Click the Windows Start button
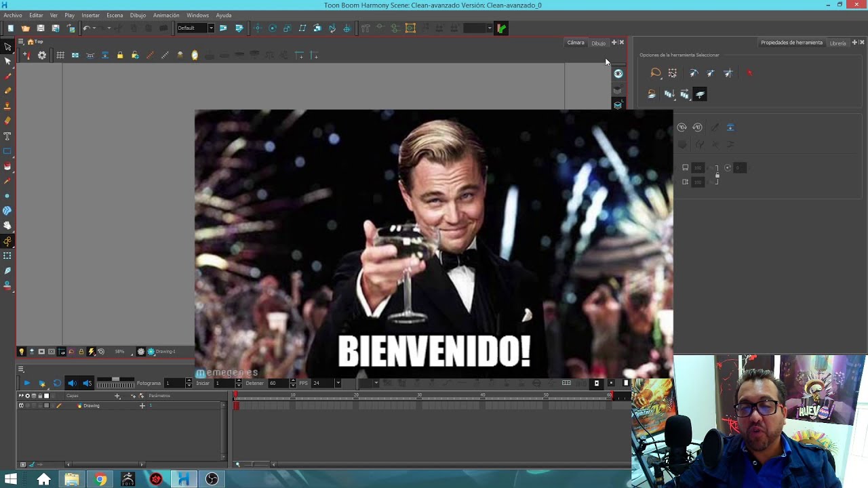The image size is (868, 488). (x=11, y=479)
